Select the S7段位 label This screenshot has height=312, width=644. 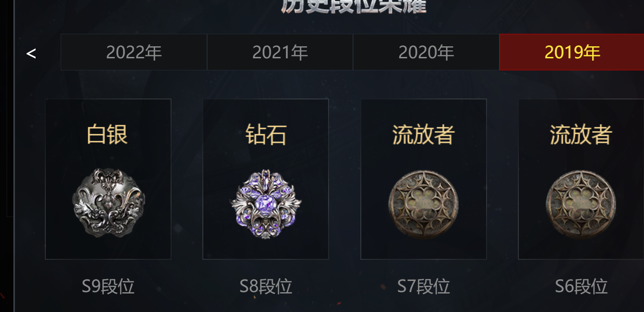click(x=423, y=287)
